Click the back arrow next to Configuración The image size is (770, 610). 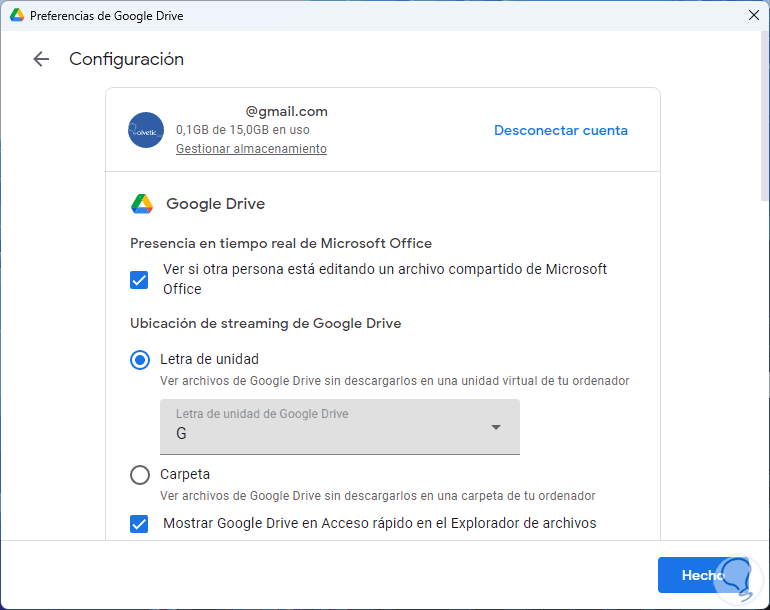coord(41,59)
